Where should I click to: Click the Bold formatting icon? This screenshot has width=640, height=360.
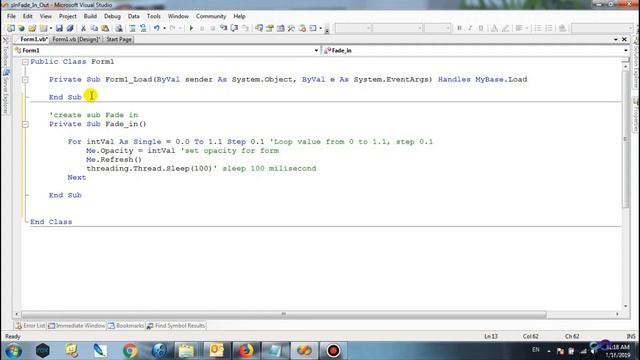tap(459, 28)
